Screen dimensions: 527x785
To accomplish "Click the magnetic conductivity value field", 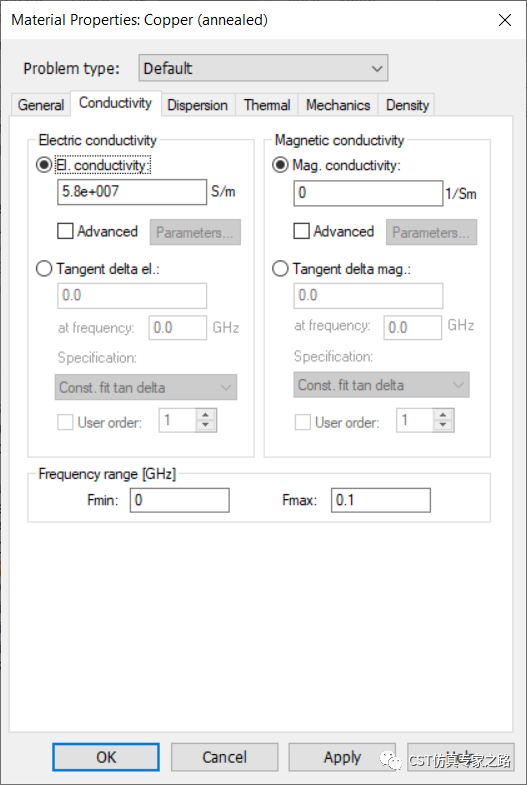I will tap(368, 193).
